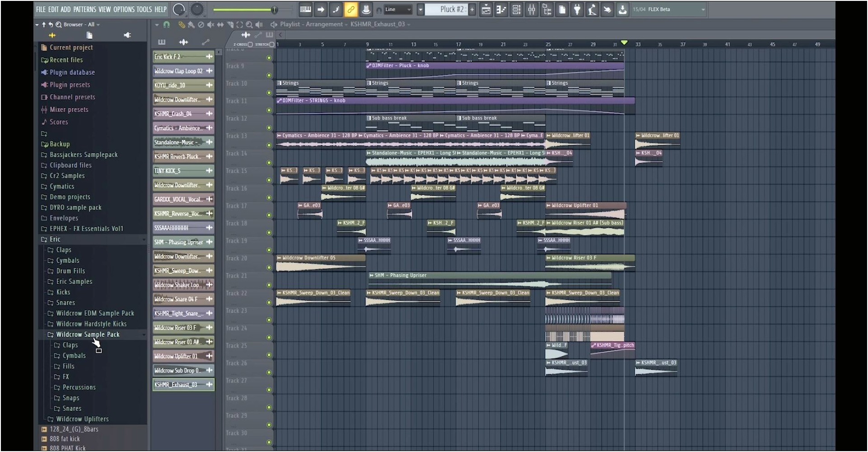The width and height of the screenshot is (868, 452).
Task: Select the playback speaker tool in playlist
Action: (259, 25)
